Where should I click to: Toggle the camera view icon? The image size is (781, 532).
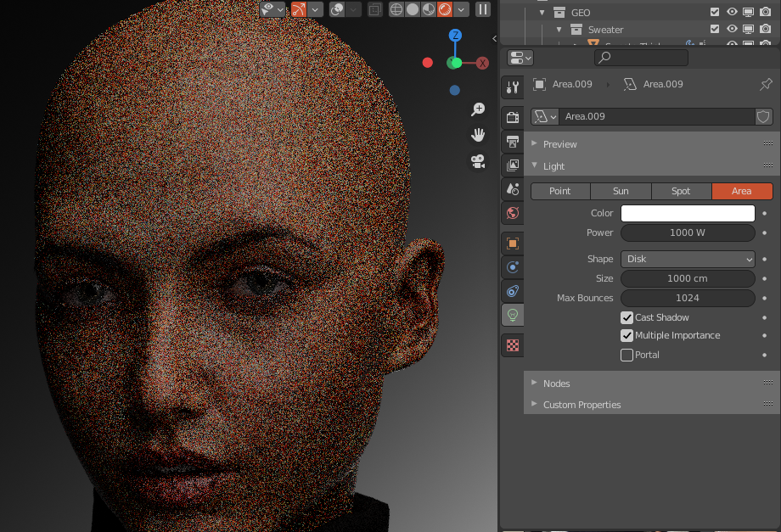(x=478, y=161)
